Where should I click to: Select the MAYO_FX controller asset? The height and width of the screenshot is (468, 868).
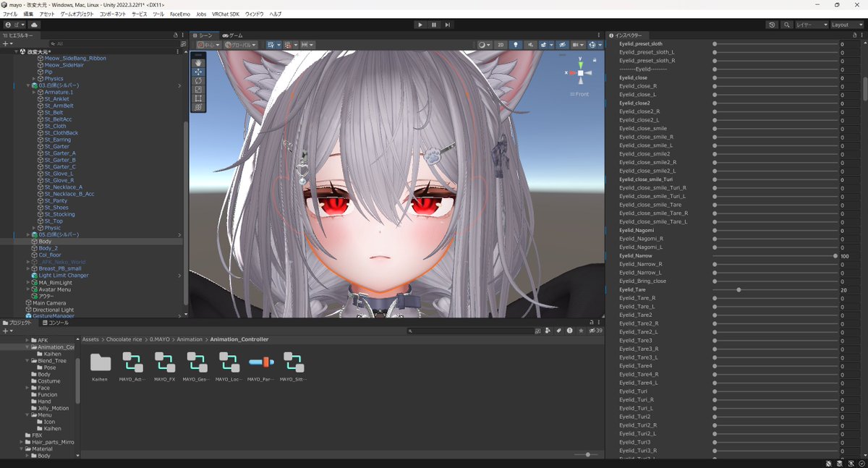point(165,363)
